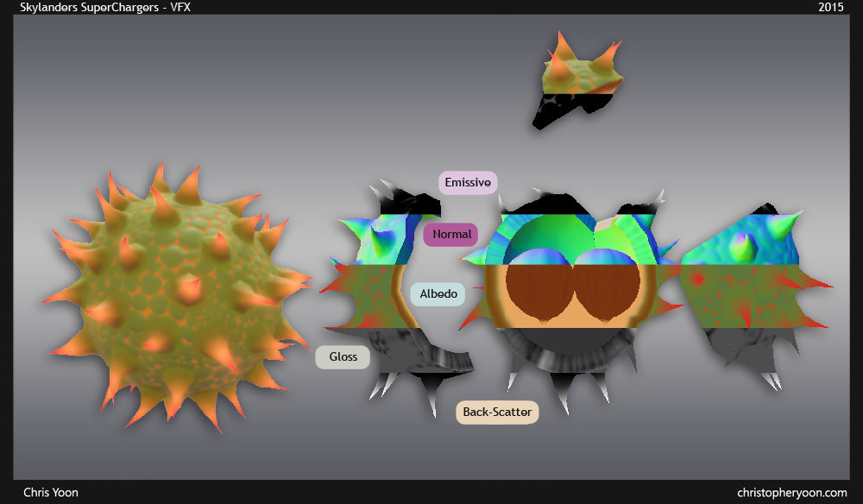Click the Chris Yoon author name
The height and width of the screenshot is (504, 863).
[51, 493]
